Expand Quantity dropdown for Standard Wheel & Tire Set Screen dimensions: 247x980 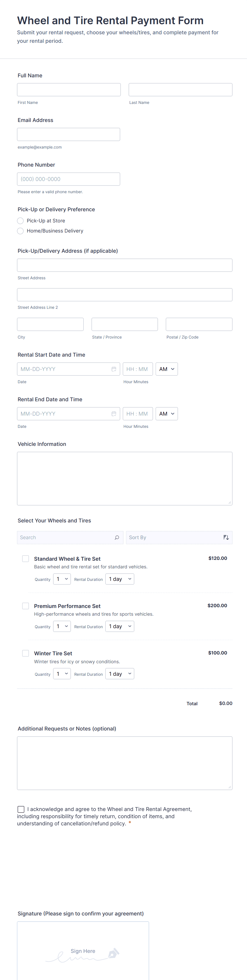pos(62,579)
